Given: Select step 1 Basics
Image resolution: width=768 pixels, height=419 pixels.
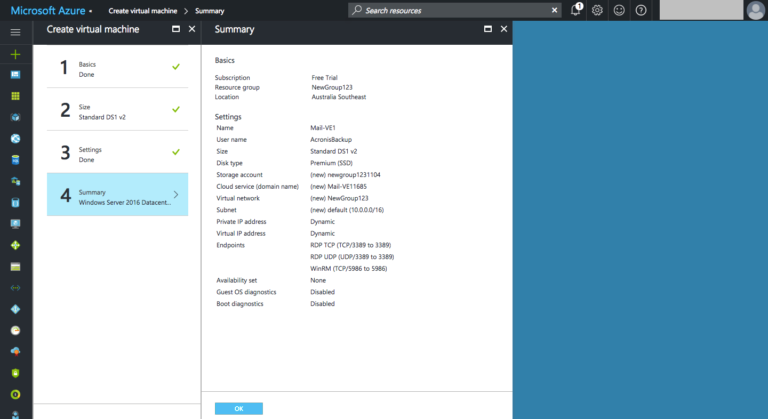Looking at the screenshot, I should [x=118, y=69].
